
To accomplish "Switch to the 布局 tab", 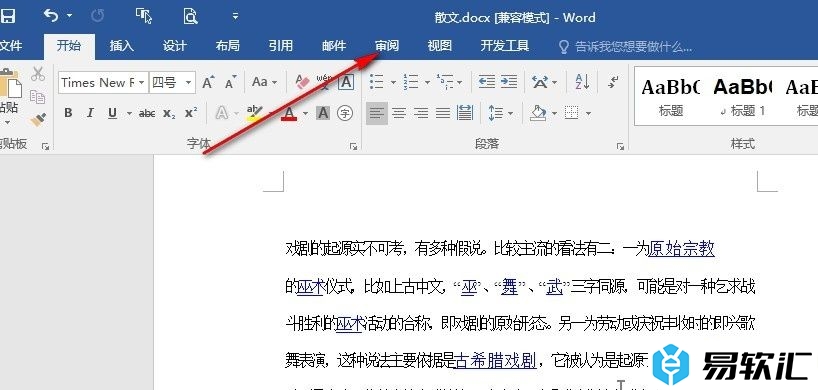I will point(227,46).
